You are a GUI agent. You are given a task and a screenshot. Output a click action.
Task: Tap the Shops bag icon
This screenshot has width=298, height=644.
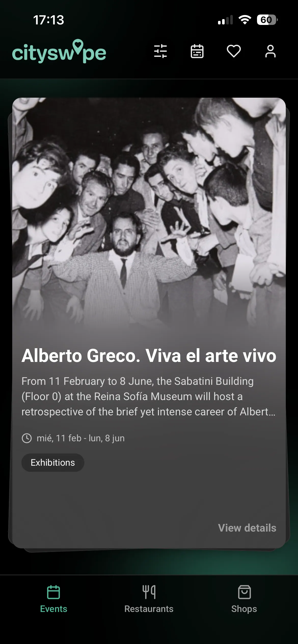tap(244, 592)
